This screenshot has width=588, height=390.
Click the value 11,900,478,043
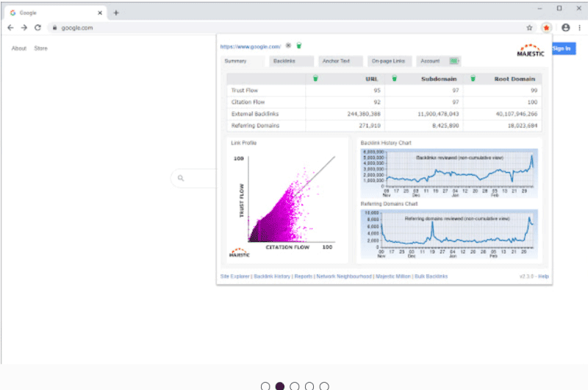[438, 114]
